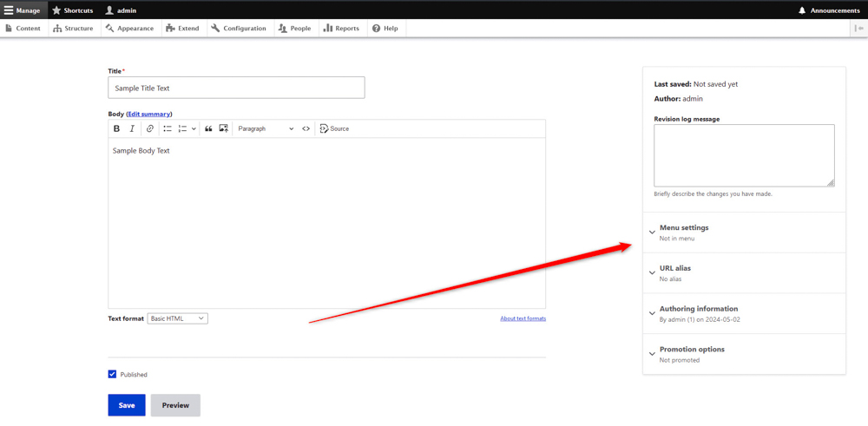The image size is (868, 426).
Task: Open the Shortcuts menu
Action: (x=73, y=10)
